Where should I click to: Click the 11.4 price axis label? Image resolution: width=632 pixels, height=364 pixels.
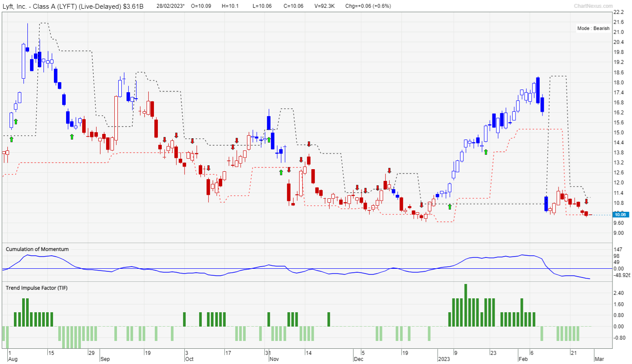click(x=619, y=194)
